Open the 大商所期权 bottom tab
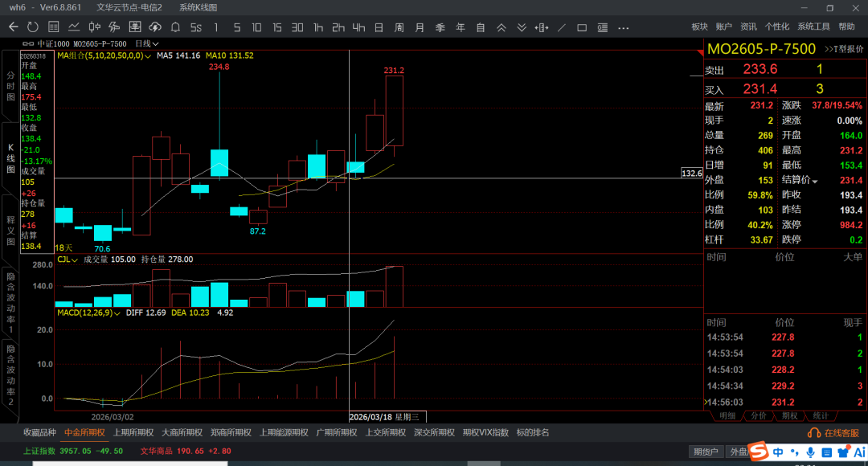The height and width of the screenshot is (466, 868). (x=182, y=433)
